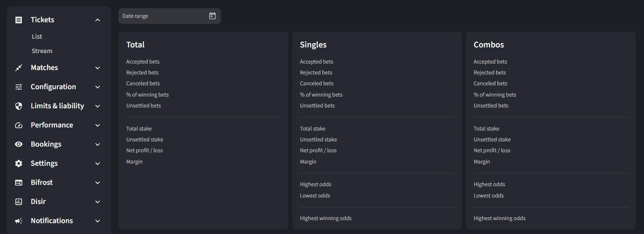Click the Disir chart icon

(x=19, y=202)
